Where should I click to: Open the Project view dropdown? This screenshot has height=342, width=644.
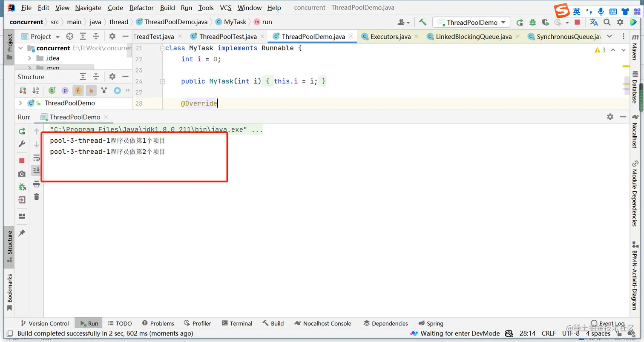tap(41, 37)
